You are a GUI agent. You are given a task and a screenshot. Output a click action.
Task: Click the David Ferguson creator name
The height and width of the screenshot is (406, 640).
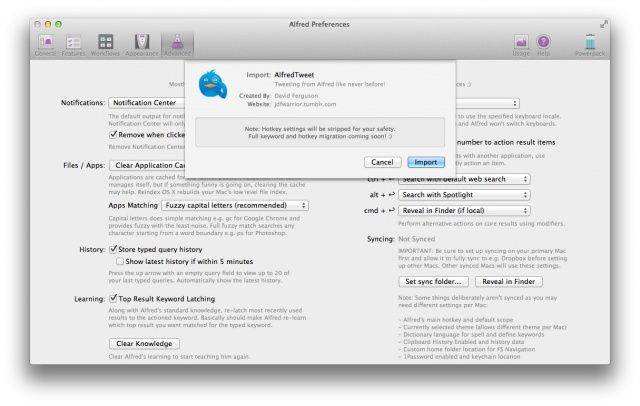(x=296, y=95)
